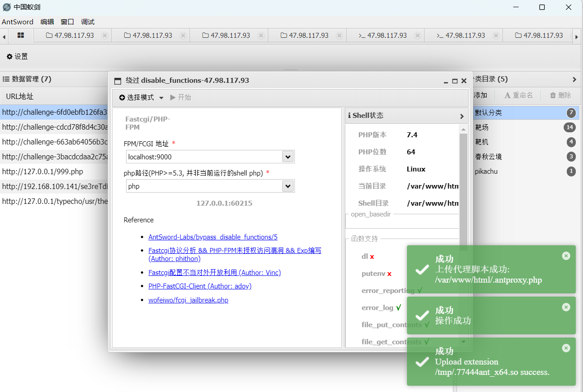This screenshot has width=583, height=392.
Task: Close the second terminal tab 47.98.117.93
Action: click(496, 36)
